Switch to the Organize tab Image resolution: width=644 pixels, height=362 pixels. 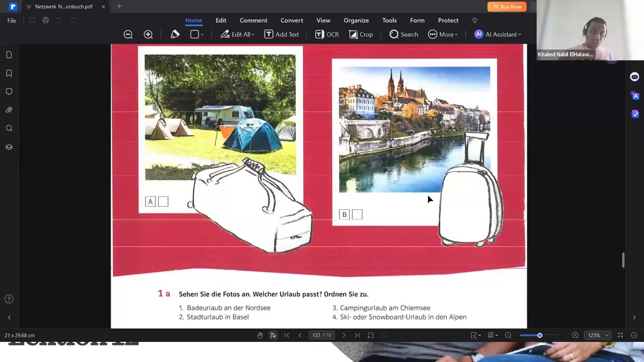pyautogui.click(x=356, y=20)
